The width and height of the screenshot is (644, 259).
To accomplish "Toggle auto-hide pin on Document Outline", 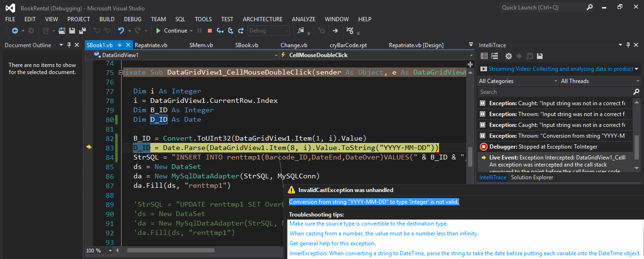I will click(69, 45).
